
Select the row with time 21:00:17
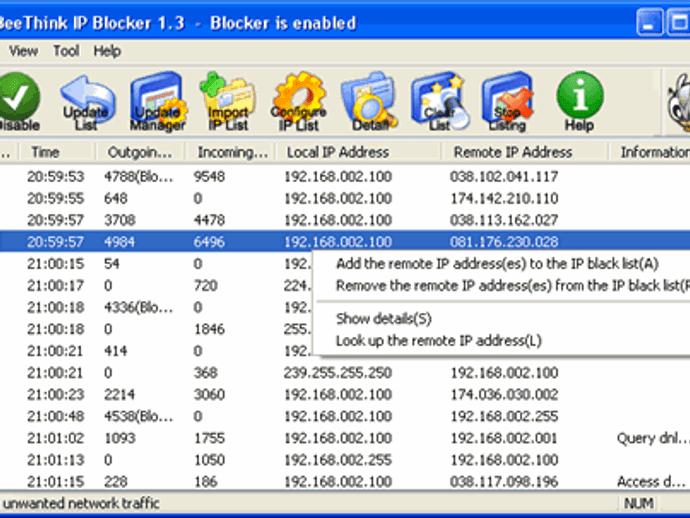[156, 286]
